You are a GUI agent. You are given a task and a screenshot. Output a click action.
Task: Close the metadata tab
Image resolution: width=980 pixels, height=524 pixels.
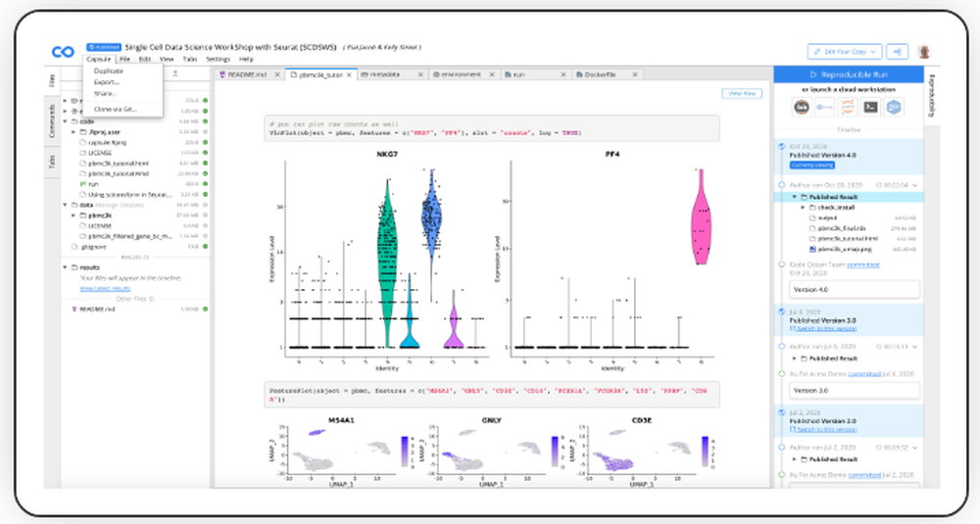pos(420,74)
